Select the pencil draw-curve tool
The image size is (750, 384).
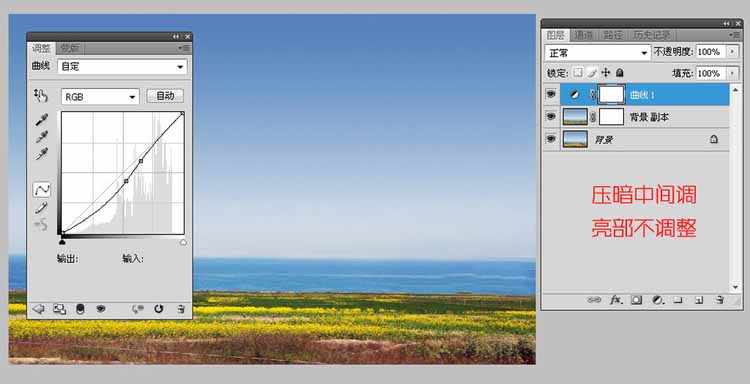(42, 208)
